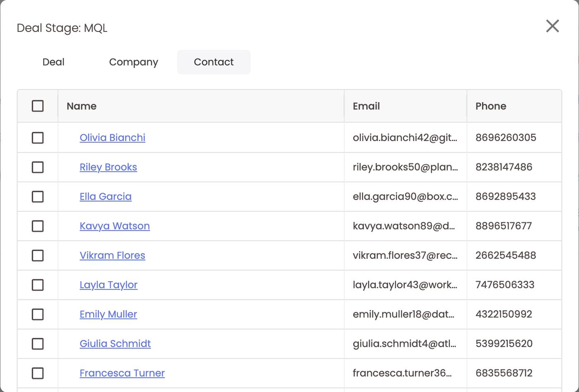The width and height of the screenshot is (579, 392).
Task: Check the box for Kavya Watson
Action: point(38,226)
